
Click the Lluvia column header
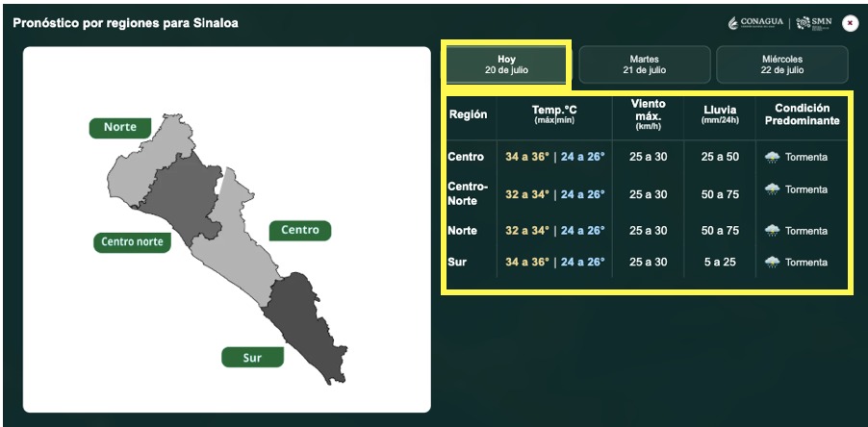click(720, 113)
